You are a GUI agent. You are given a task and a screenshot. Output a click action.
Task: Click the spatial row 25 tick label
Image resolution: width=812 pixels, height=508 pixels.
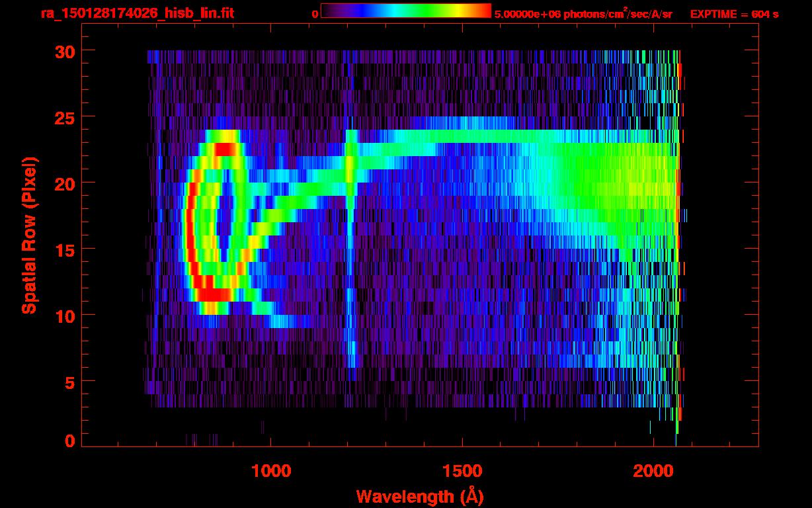pyautogui.click(x=64, y=117)
